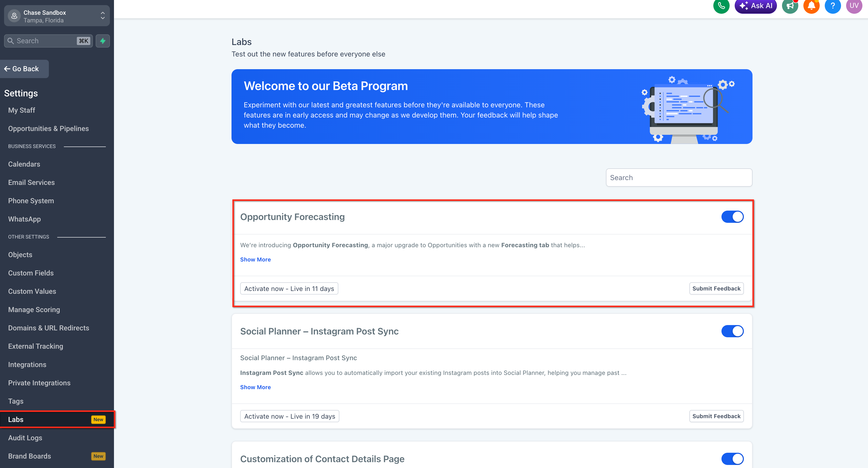Open the orange notifications bell
868x468 pixels.
[x=811, y=6]
